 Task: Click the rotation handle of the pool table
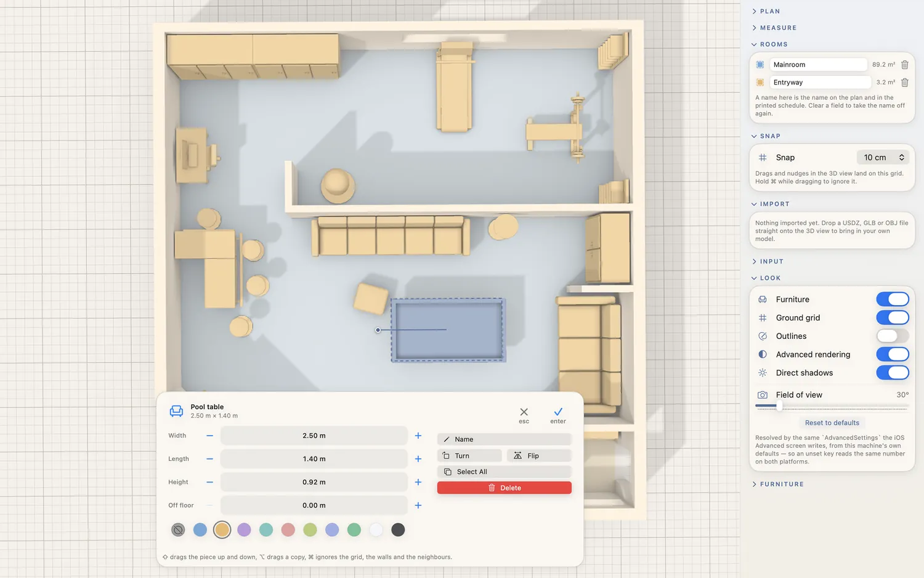point(378,330)
